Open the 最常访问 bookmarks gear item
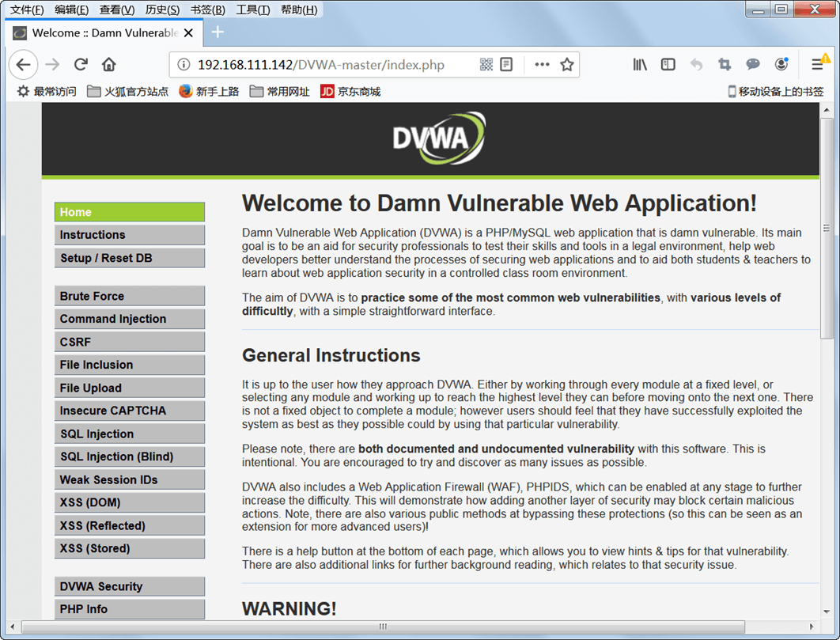 click(47, 92)
